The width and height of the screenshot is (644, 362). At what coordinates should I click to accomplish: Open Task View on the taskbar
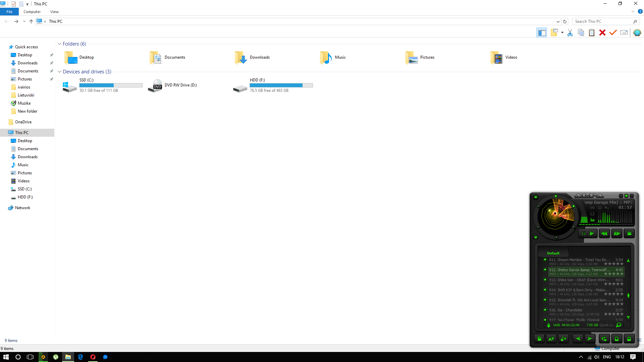[30, 357]
